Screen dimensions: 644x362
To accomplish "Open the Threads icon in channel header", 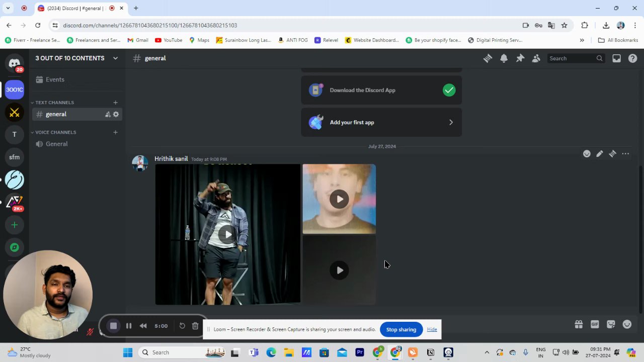I will click(488, 58).
